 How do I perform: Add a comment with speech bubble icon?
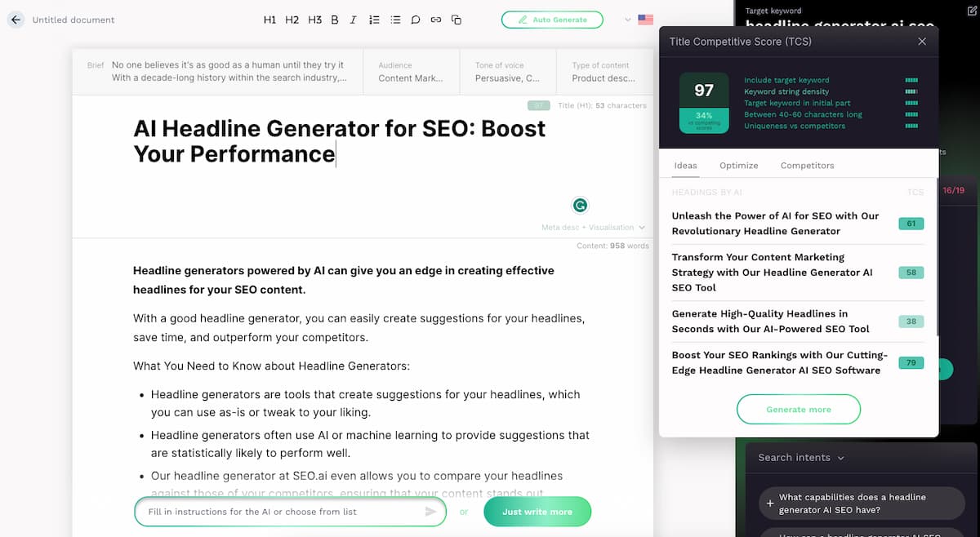click(x=416, y=20)
